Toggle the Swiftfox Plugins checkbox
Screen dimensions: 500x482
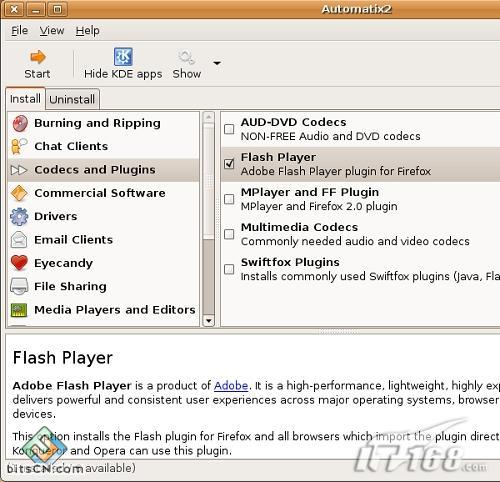(229, 269)
